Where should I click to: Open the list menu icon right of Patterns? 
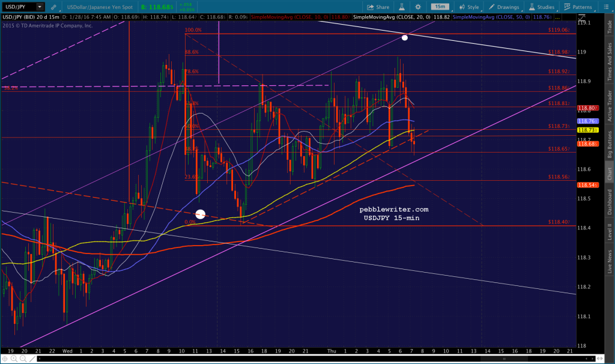[x=605, y=7]
